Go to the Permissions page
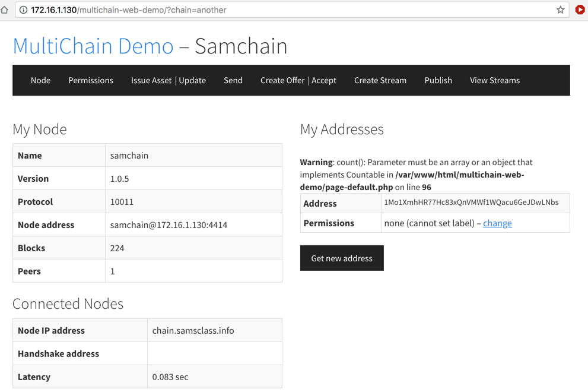Viewport: 588px width, 392px height. pos(91,80)
